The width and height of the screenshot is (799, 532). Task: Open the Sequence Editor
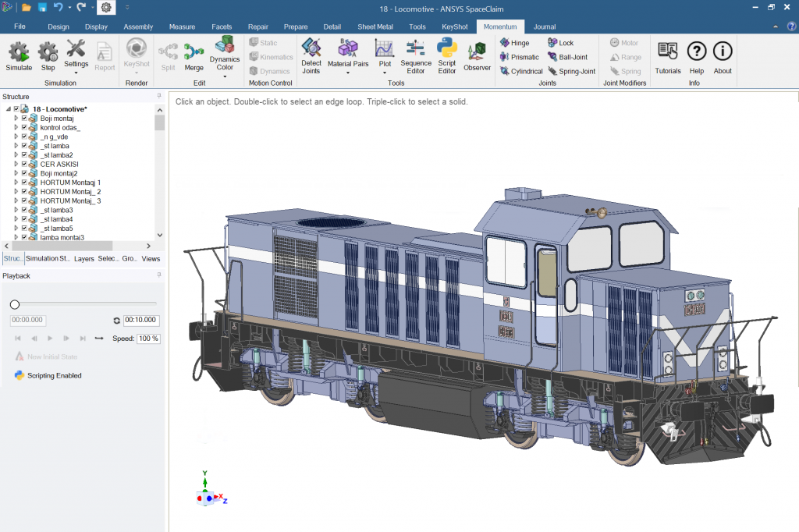click(416, 55)
